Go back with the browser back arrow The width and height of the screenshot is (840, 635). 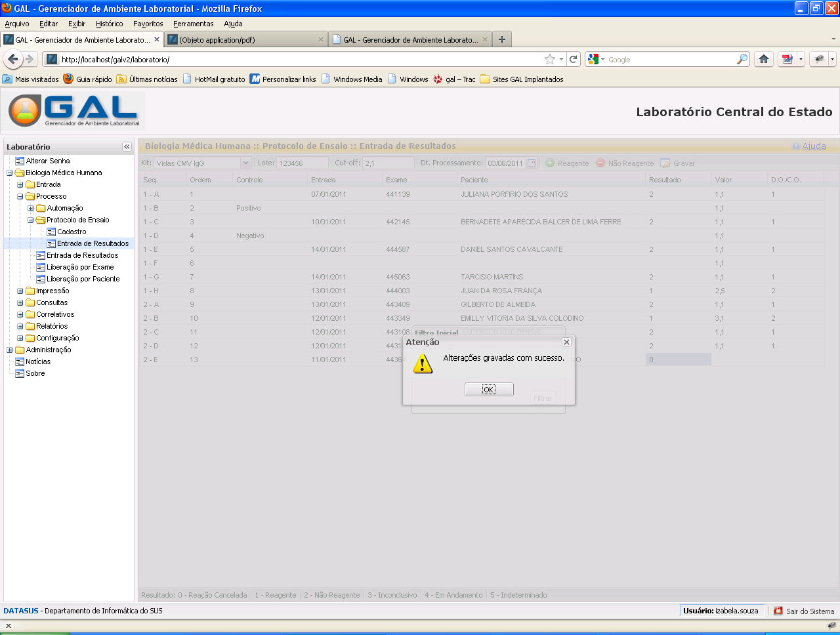13,59
